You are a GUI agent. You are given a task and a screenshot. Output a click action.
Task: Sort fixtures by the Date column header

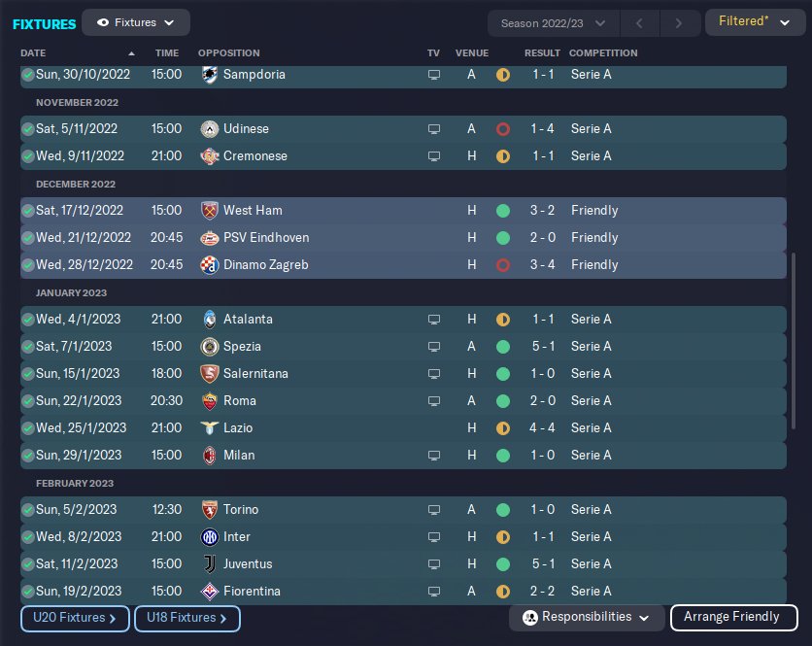coord(33,52)
